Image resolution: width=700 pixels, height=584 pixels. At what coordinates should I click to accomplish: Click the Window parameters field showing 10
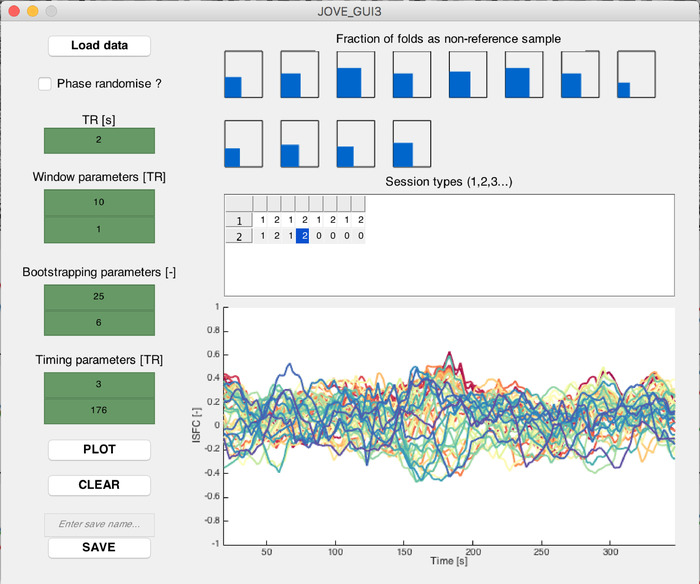click(99, 202)
